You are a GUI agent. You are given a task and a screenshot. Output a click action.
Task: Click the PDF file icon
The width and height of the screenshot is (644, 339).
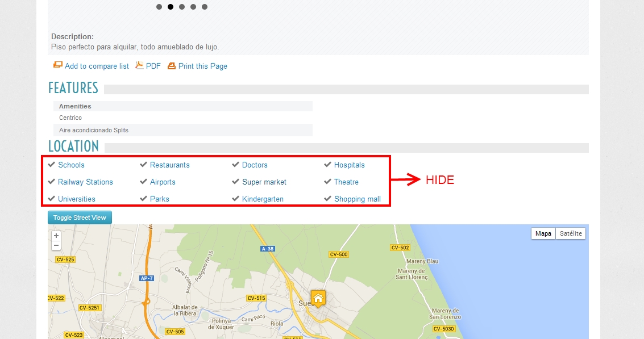(x=139, y=65)
